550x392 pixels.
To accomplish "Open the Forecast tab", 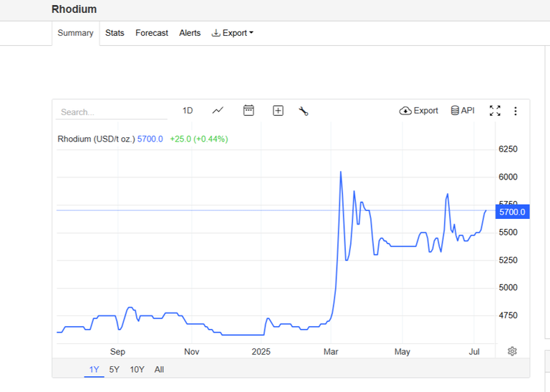I will point(152,33).
